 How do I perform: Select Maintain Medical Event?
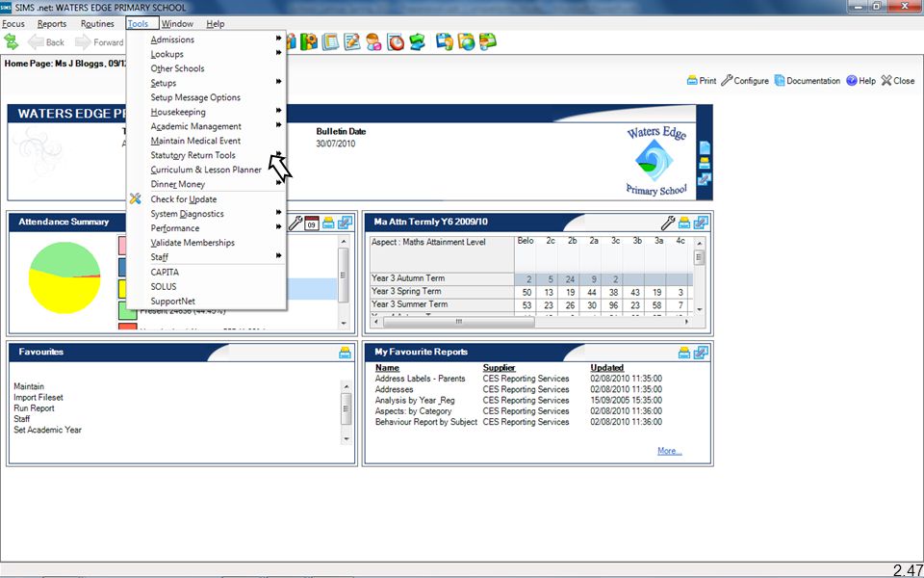click(195, 141)
